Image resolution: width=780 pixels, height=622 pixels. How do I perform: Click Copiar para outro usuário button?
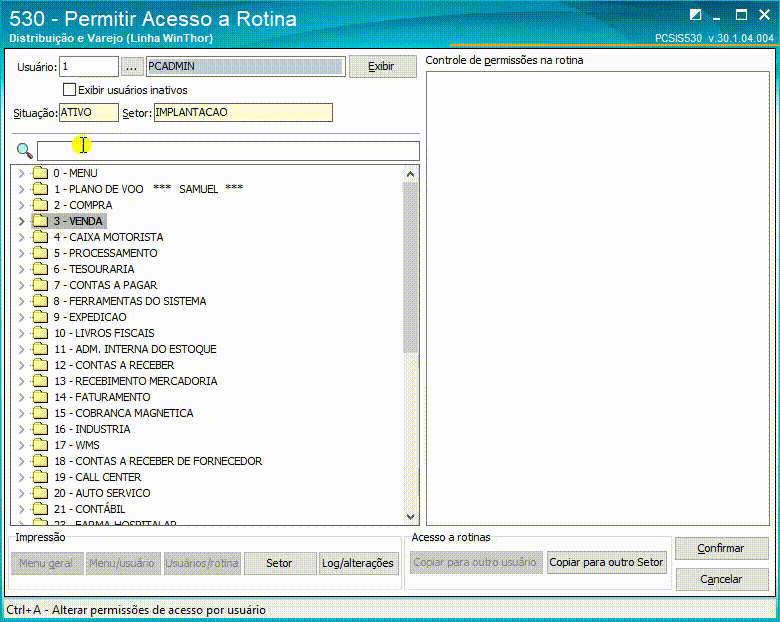coord(475,562)
